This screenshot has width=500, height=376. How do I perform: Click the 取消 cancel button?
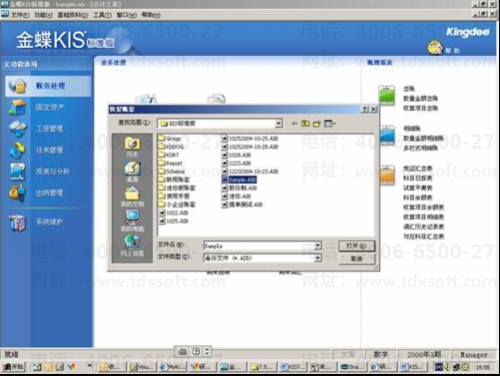(x=356, y=259)
